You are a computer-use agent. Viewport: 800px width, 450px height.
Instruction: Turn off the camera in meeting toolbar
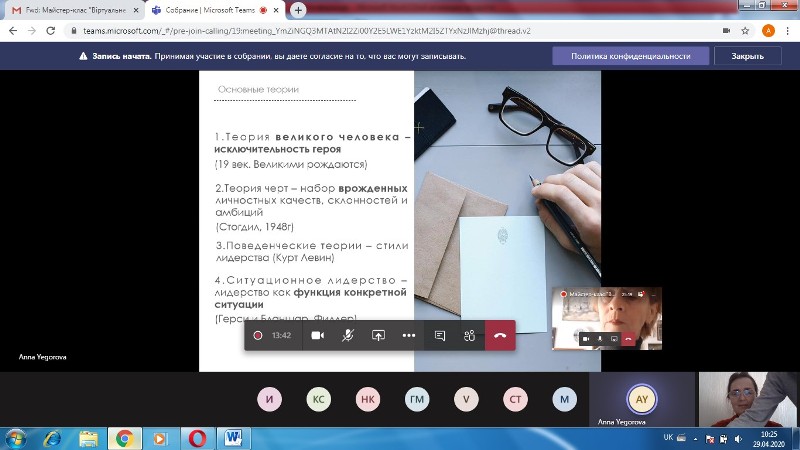(x=318, y=336)
